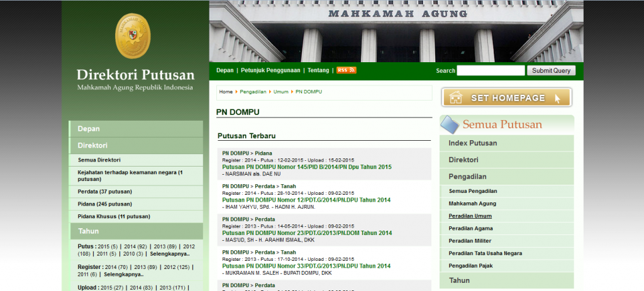Select Tahun header in left sidebar
The width and height of the screenshot is (644, 291).
point(136,231)
